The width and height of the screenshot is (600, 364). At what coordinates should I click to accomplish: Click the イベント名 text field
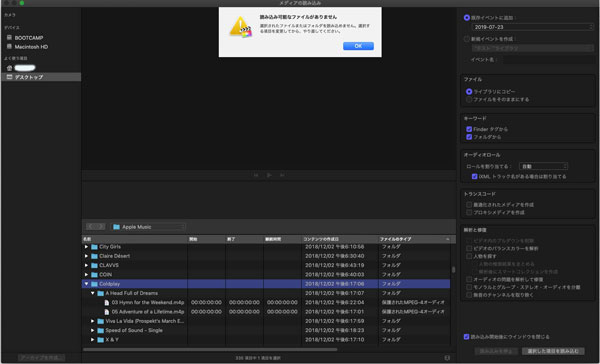tap(548, 60)
